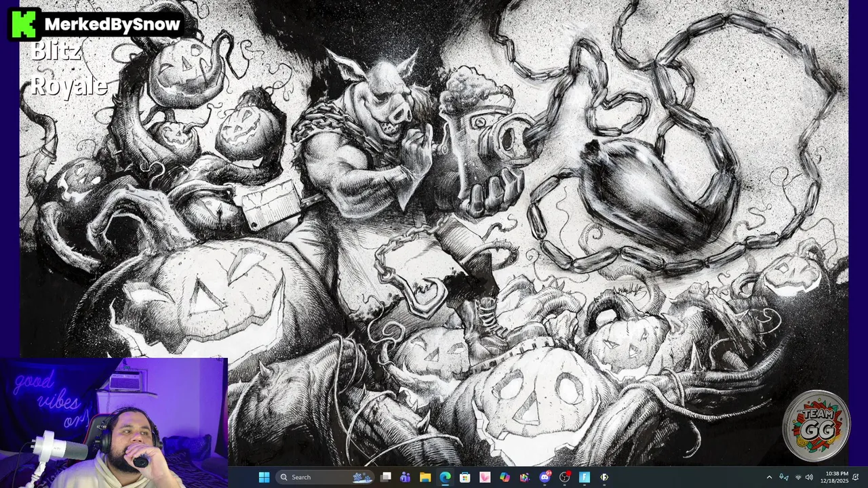The image size is (868, 488).
Task: Open Discord from the taskbar
Action: click(x=545, y=477)
